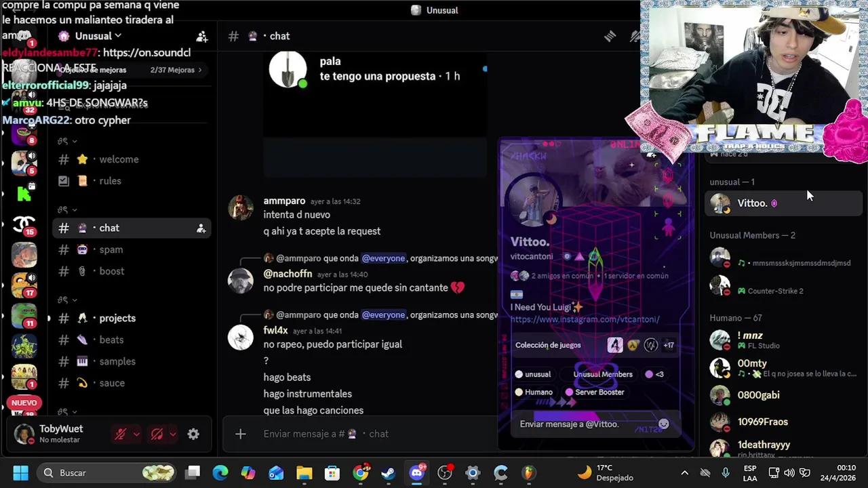
Task: Open fwl4x avatar in chat
Action: point(241,337)
